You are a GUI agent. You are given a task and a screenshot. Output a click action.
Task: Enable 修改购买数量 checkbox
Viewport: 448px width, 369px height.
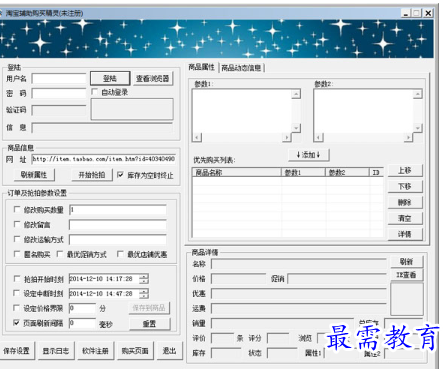(x=16, y=209)
